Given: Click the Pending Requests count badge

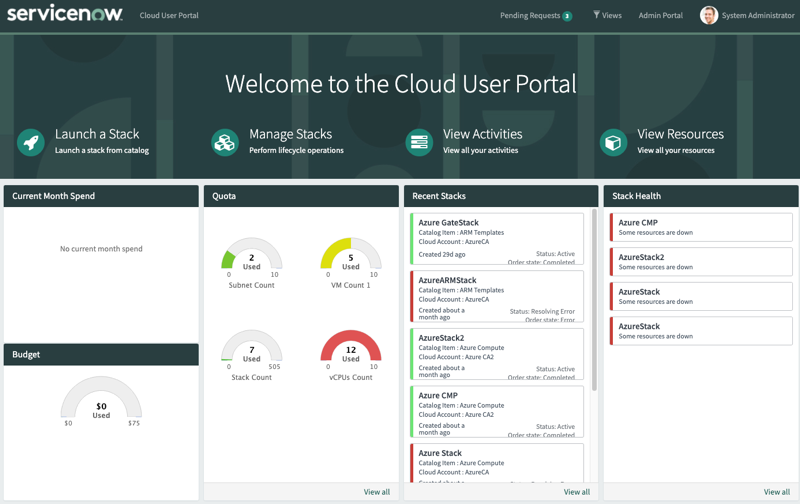Looking at the screenshot, I should coord(567,16).
